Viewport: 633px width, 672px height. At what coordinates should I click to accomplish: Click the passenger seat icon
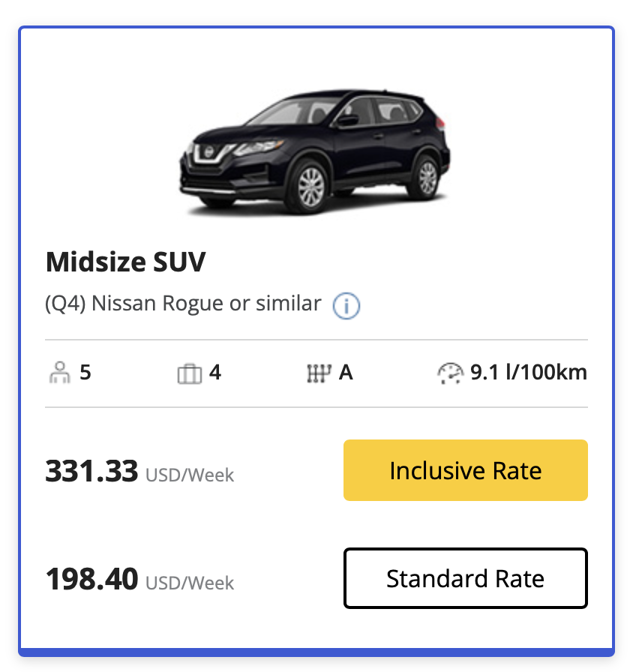(58, 373)
